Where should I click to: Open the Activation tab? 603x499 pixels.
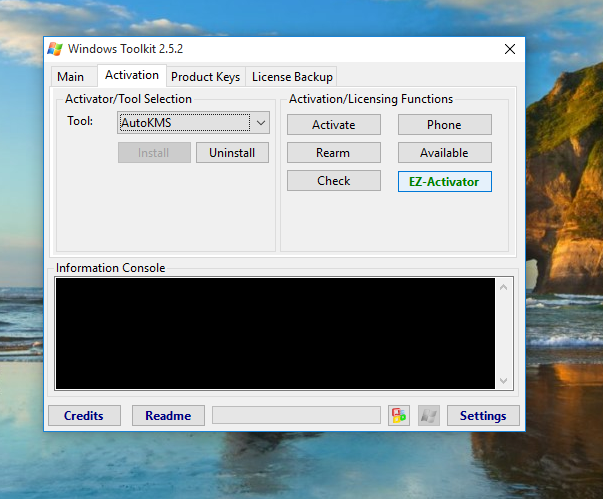tap(132, 75)
